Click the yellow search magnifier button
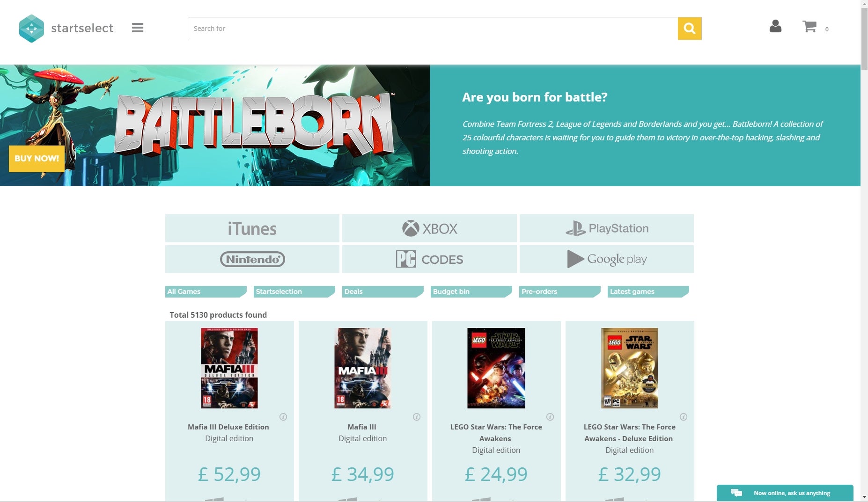The image size is (868, 502). (689, 29)
